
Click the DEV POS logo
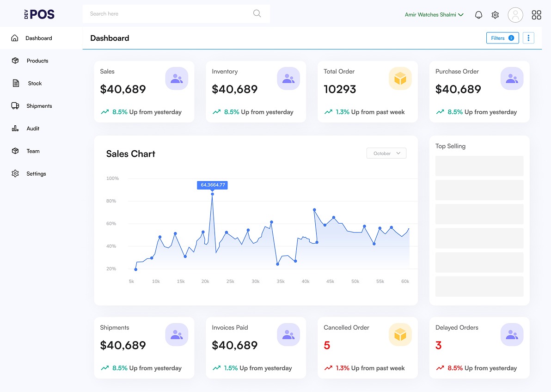pyautogui.click(x=39, y=14)
